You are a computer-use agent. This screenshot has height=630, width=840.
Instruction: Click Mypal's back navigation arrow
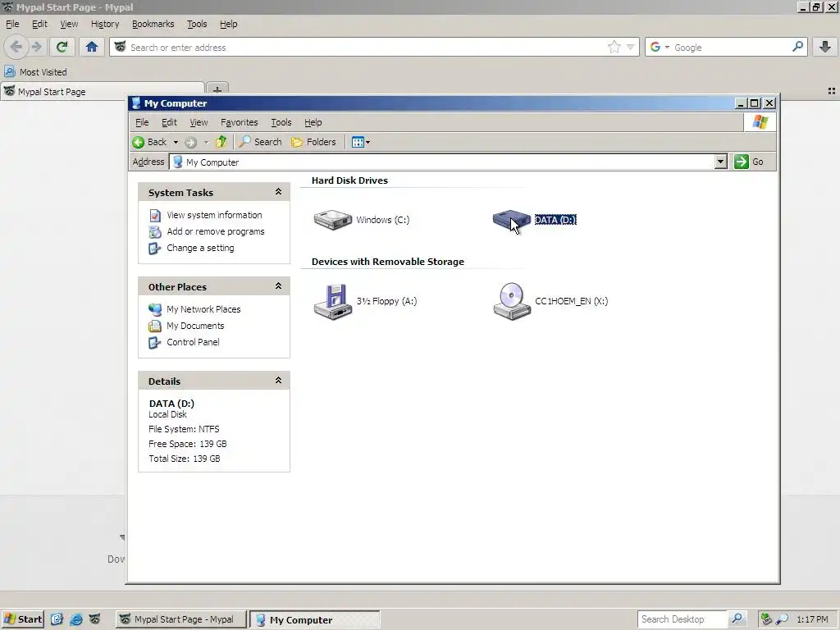tap(16, 47)
